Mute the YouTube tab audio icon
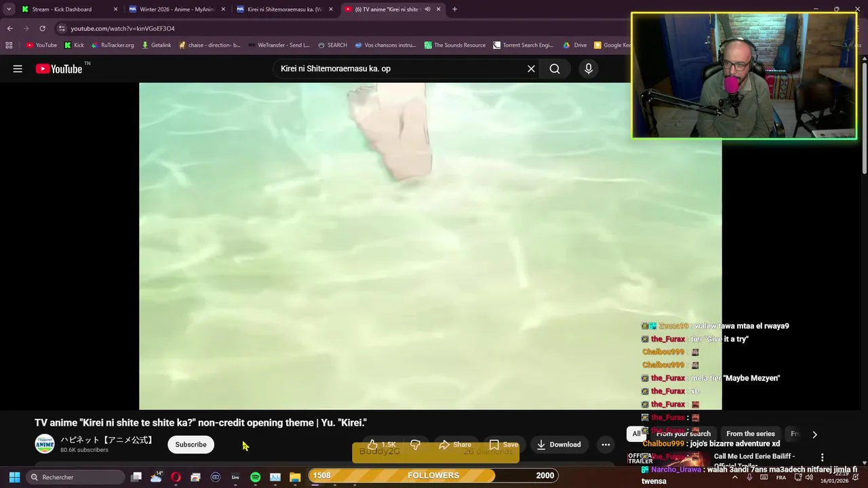This screenshot has width=868, height=488. (x=427, y=9)
